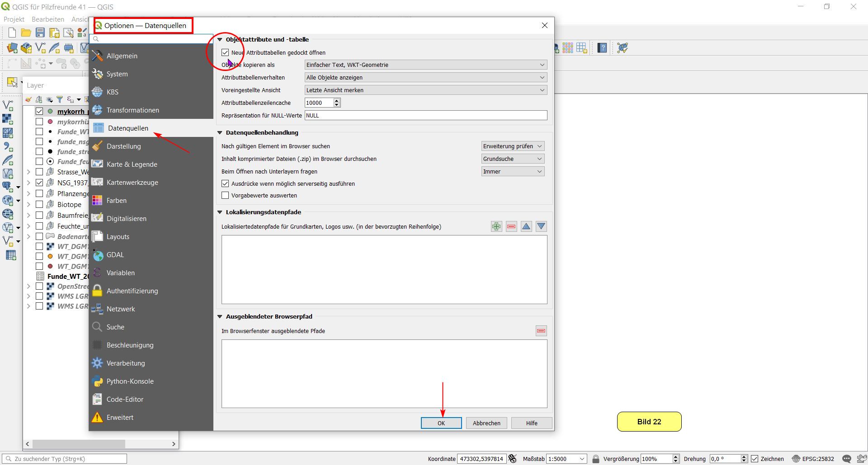Confirm the dialog with OK
This screenshot has height=465, width=868.
(x=441, y=423)
